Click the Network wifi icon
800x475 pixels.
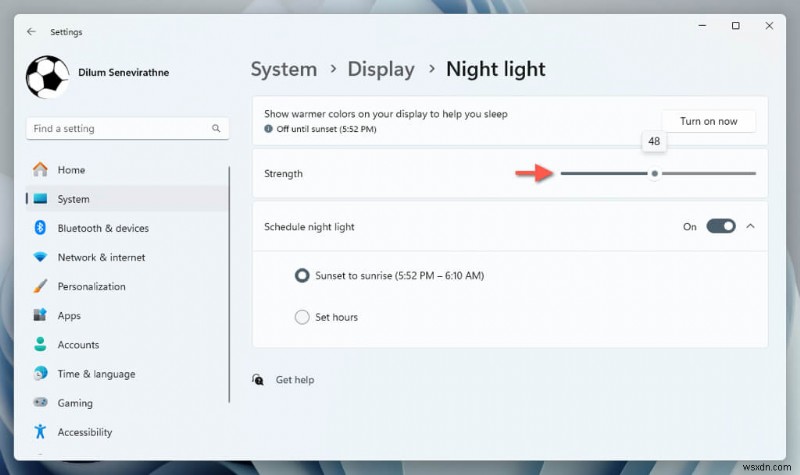tap(40, 257)
